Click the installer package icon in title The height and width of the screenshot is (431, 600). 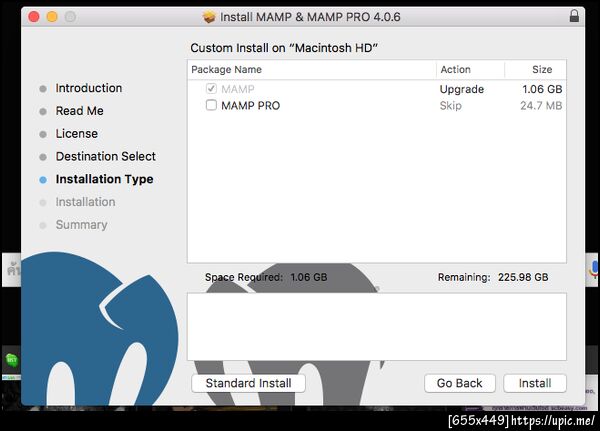209,17
